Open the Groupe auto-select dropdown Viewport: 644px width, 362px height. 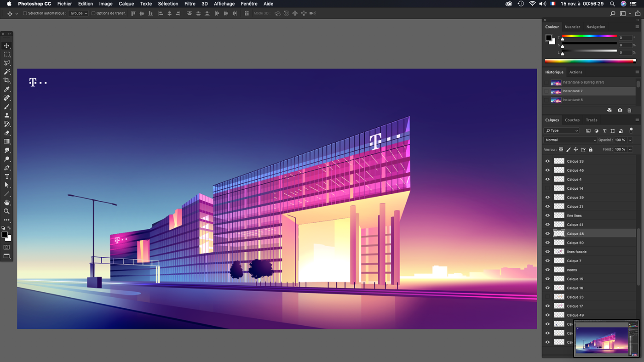click(x=78, y=13)
